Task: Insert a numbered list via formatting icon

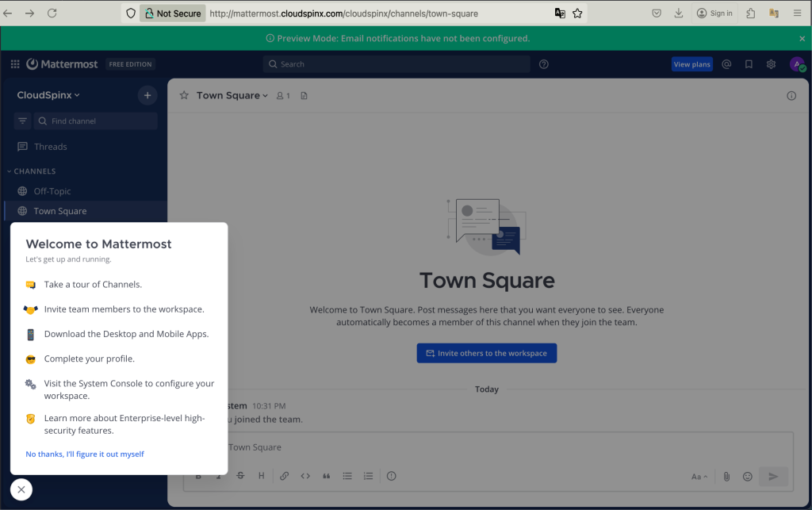Action: pos(368,476)
